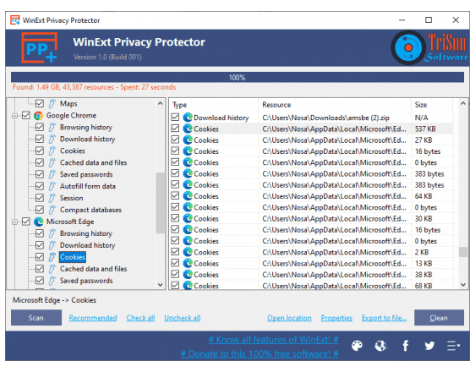Open the Facebook icon in footer
The image size is (474, 369).
coord(405,346)
